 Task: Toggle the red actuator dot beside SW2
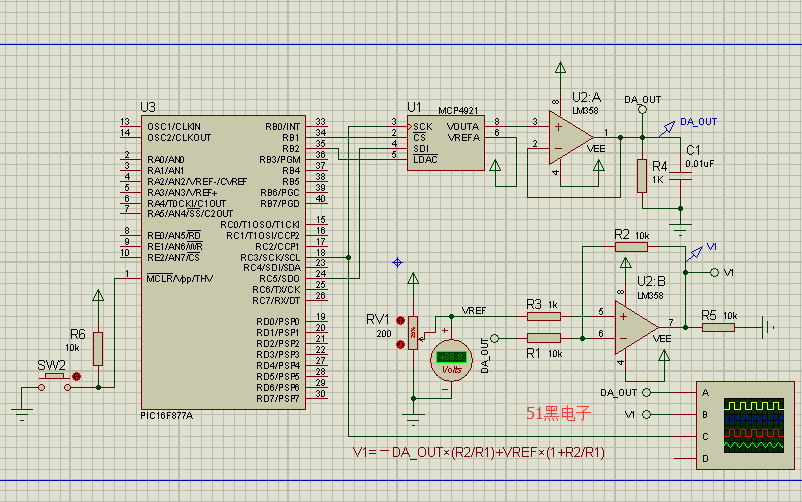[x=77, y=376]
